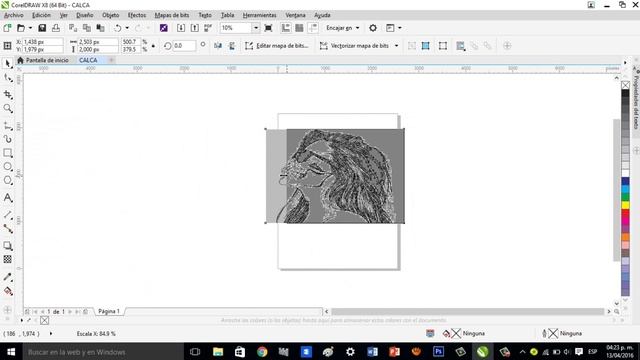Click the Undo arrow icon
Screen dimensions: 640x360
pos(118,28)
